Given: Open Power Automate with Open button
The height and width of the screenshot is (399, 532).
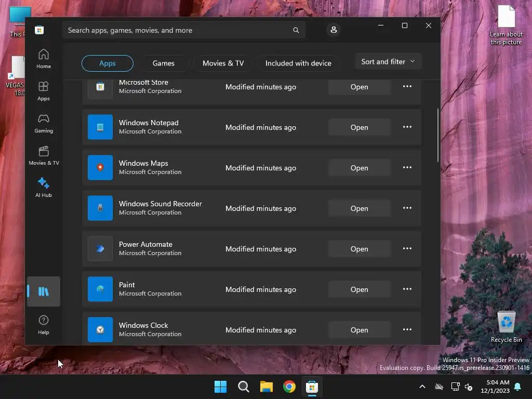Looking at the screenshot, I should [x=360, y=249].
